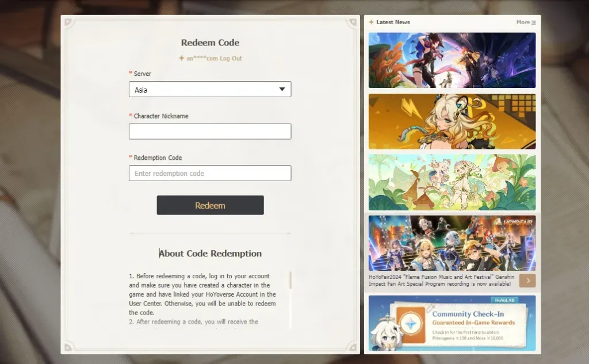Screen dimensions: 589x364
Task: Click the Character Nickname input field
Action: [x=210, y=131]
